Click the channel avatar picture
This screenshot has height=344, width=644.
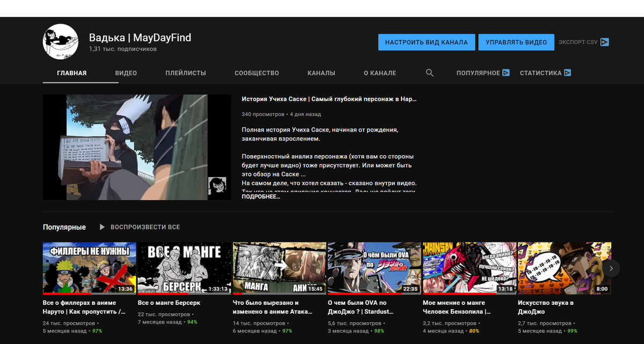click(61, 42)
